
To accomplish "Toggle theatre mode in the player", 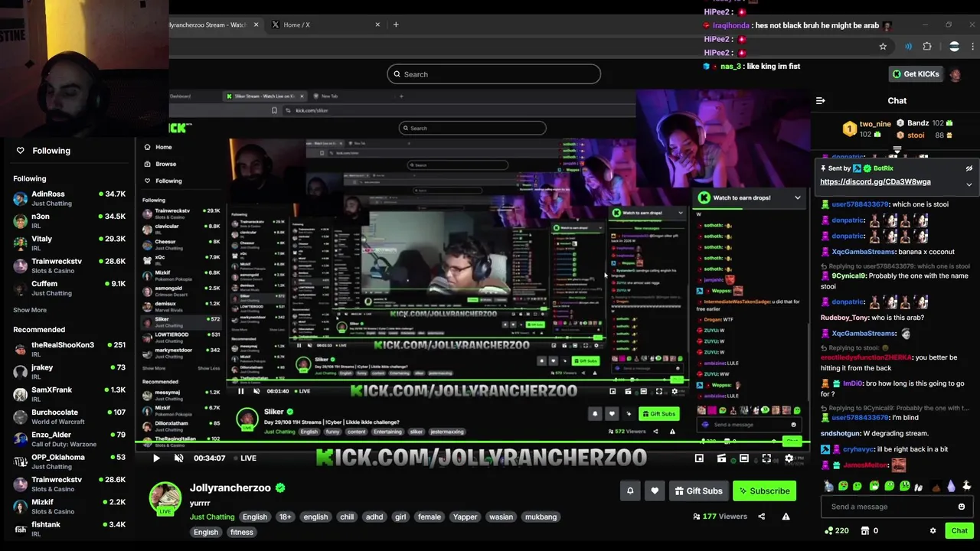I will pyautogui.click(x=743, y=458).
